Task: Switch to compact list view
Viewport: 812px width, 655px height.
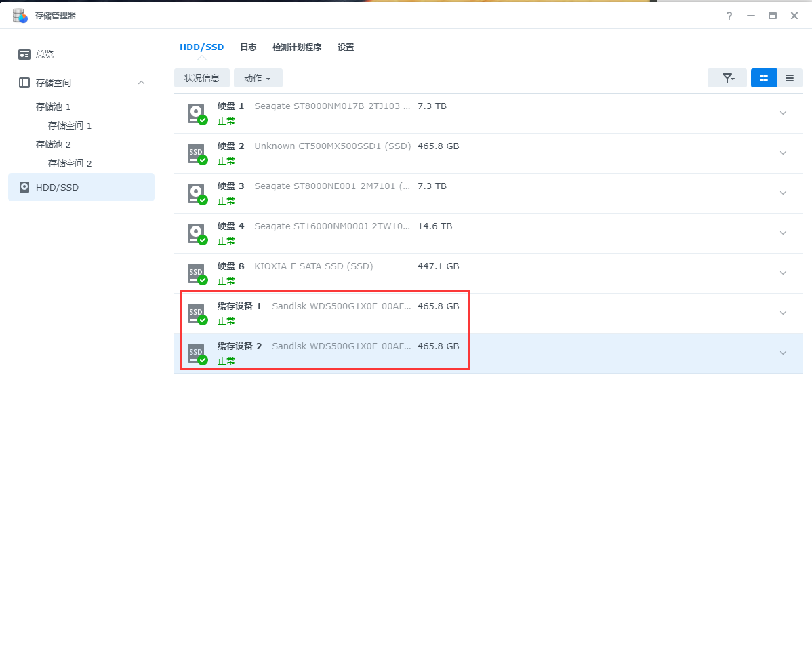Action: click(790, 78)
